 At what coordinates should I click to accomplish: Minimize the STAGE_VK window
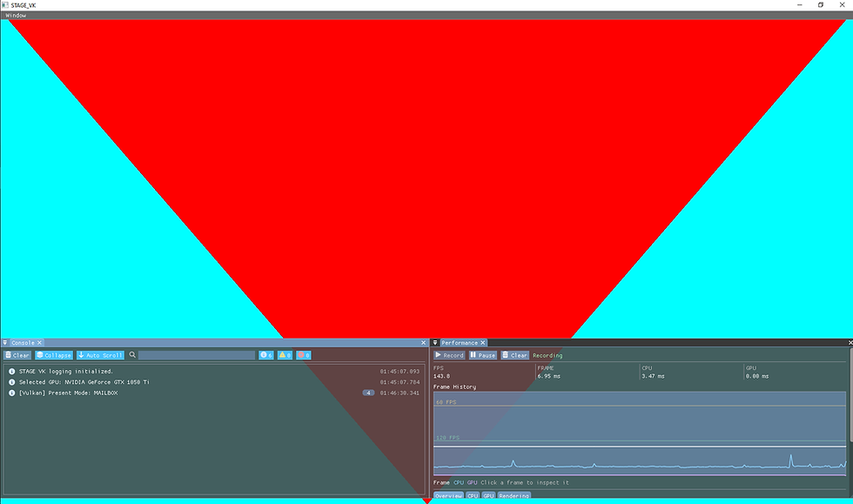click(800, 5)
